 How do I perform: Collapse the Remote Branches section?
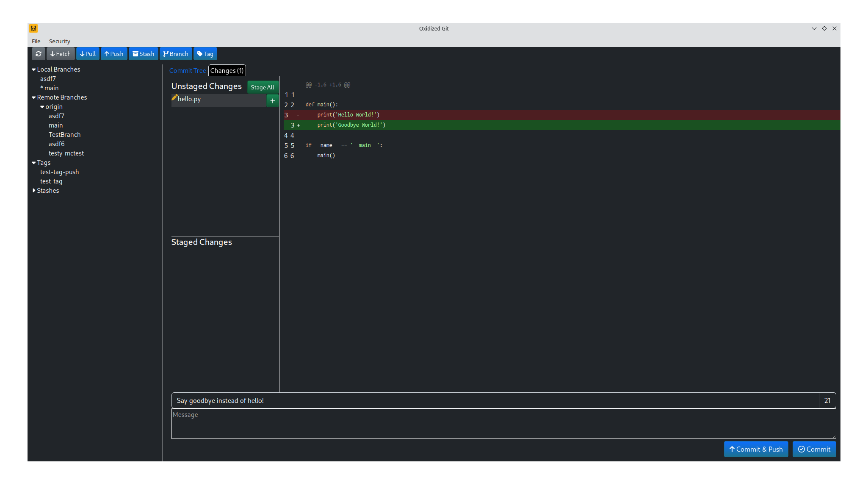tap(34, 97)
